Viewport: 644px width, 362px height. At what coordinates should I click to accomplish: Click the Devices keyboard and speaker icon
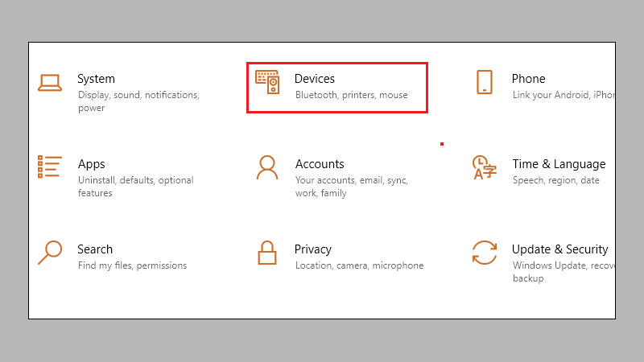tap(267, 82)
